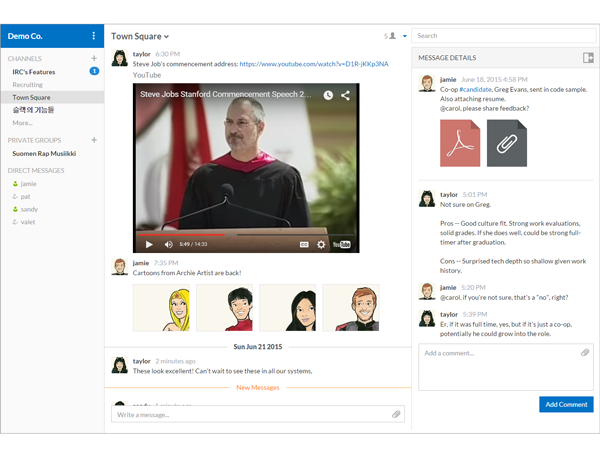
Task: Attach a file to the comment paperclip
Action: [585, 353]
